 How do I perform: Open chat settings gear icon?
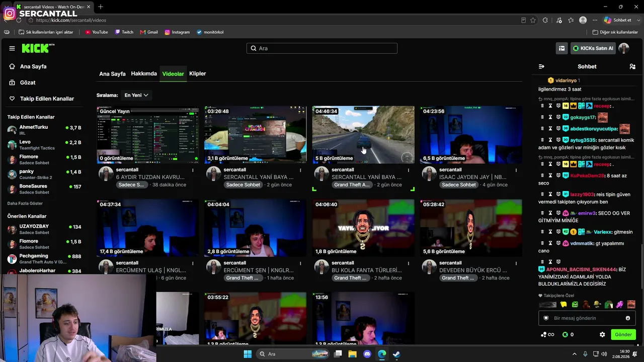coord(602,334)
